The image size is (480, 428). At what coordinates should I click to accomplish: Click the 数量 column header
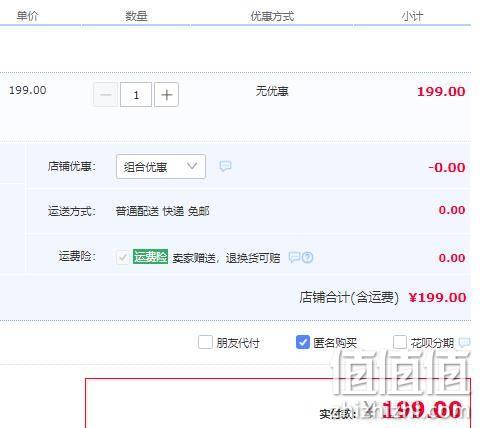pos(136,16)
